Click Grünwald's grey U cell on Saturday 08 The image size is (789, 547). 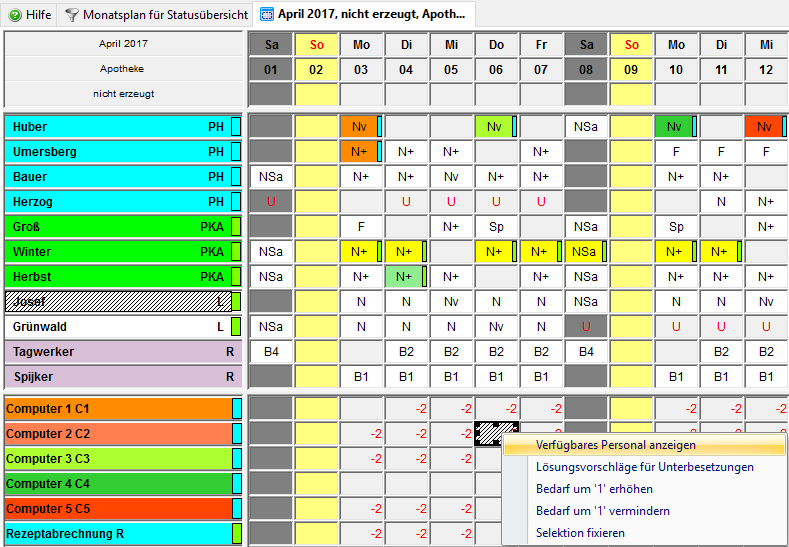[x=586, y=327]
